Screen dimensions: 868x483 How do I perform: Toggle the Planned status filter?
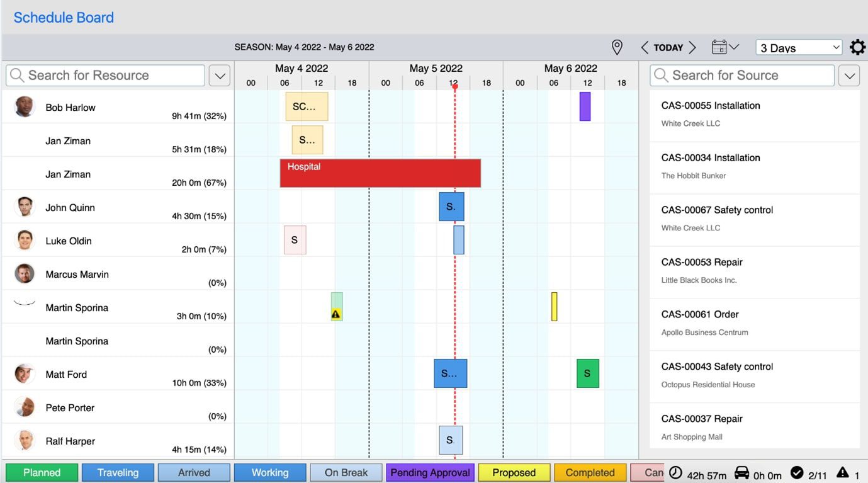pyautogui.click(x=42, y=473)
